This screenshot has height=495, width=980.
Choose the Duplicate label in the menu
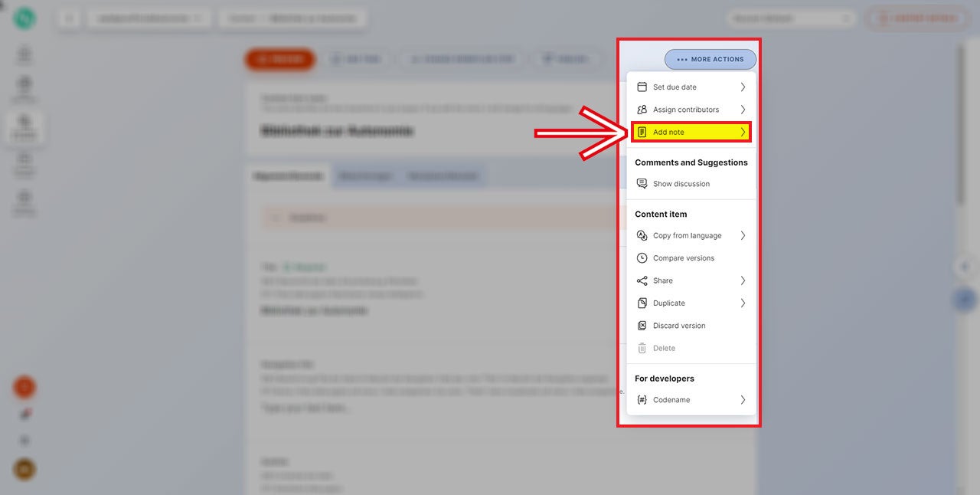point(668,303)
